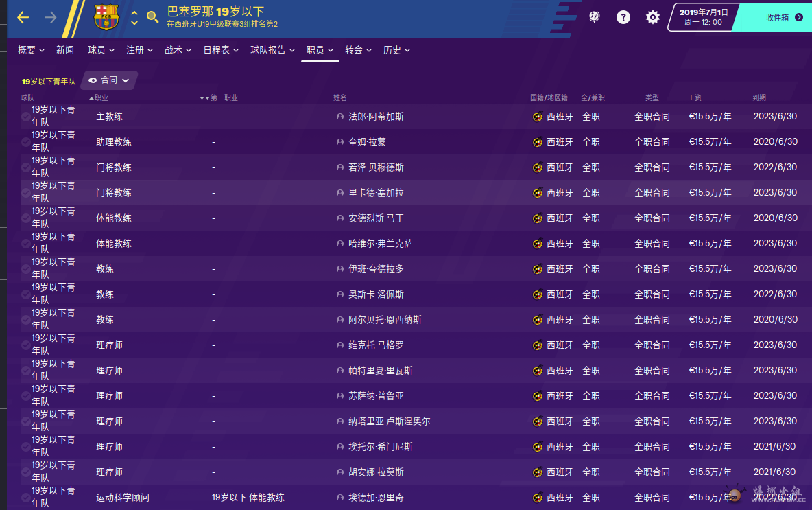Open staff profile 阿尔贝托·恩西纳斯
The image size is (812, 510).
click(x=385, y=320)
